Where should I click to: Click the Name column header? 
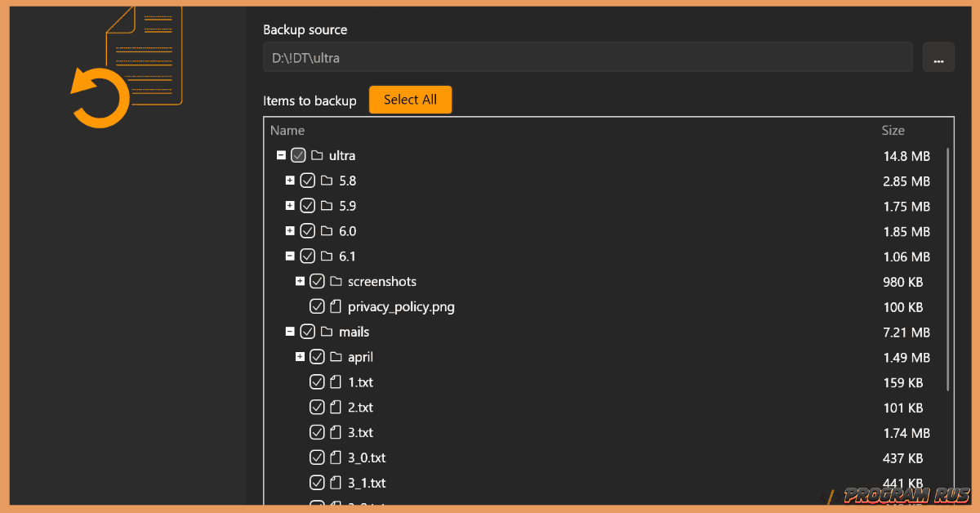coord(287,130)
